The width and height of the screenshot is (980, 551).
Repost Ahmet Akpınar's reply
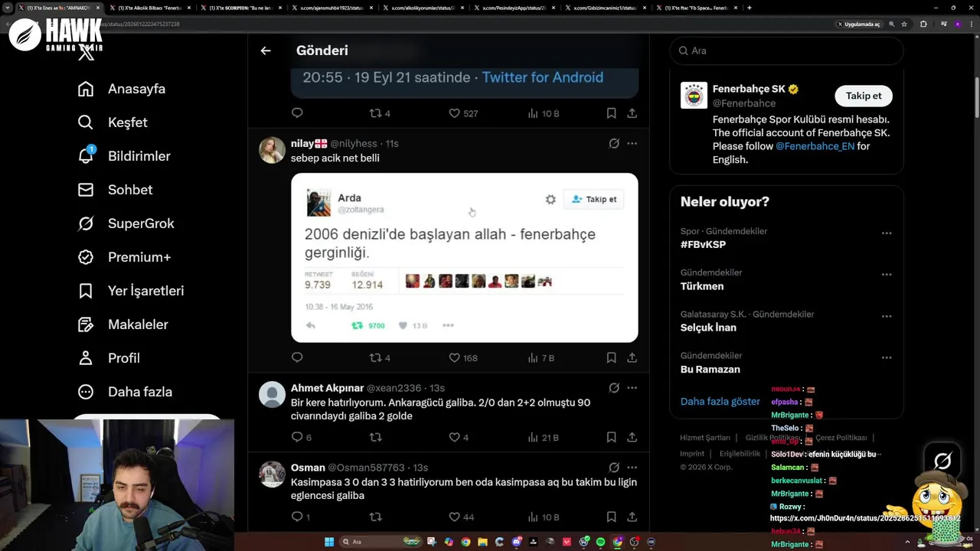pos(375,437)
